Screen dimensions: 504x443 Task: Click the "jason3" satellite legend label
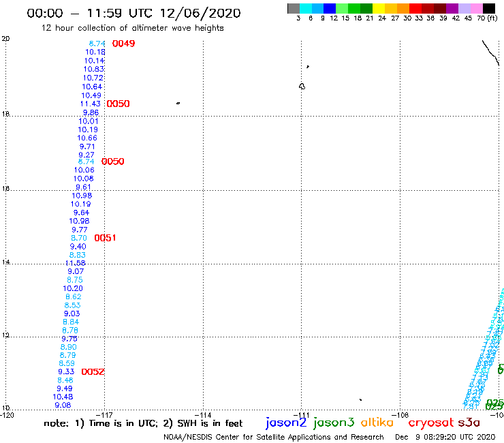(x=334, y=423)
